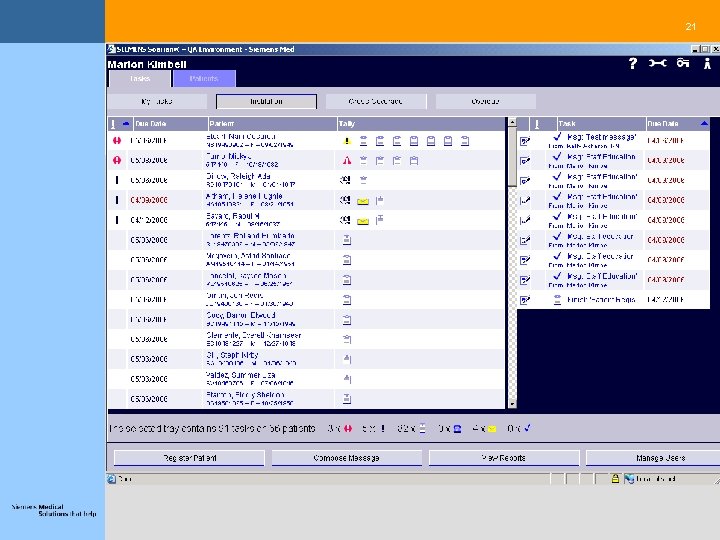720x540 pixels.
Task: Click the person info icon at top right
Action: (x=708, y=63)
